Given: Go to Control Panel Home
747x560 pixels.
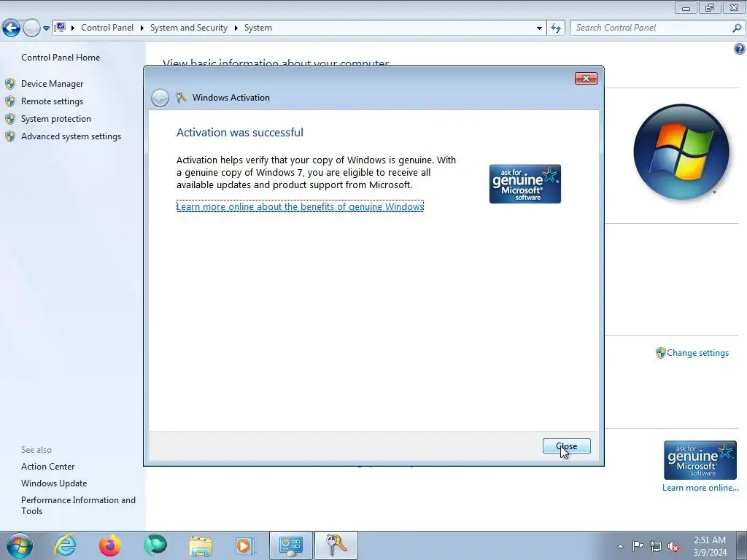Looking at the screenshot, I should pyautogui.click(x=61, y=58).
